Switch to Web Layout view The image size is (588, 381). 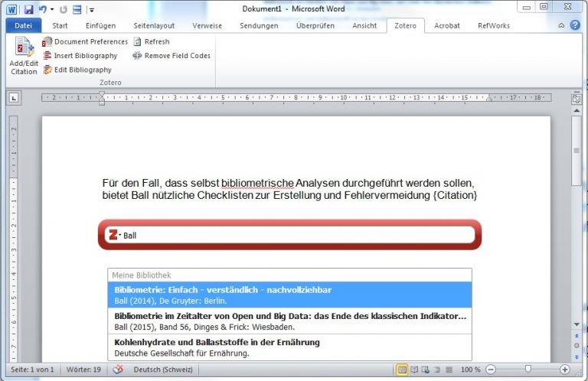(425, 370)
